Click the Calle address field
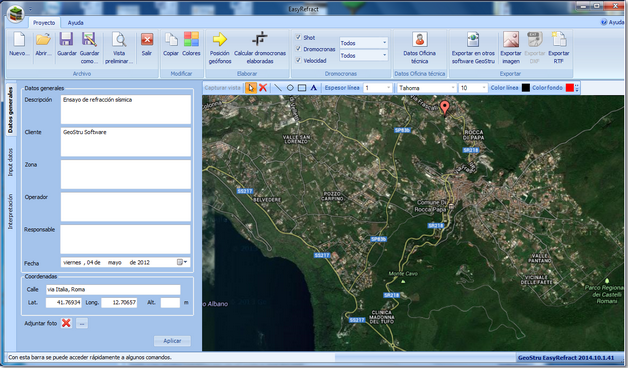628x368 pixels. (113, 290)
